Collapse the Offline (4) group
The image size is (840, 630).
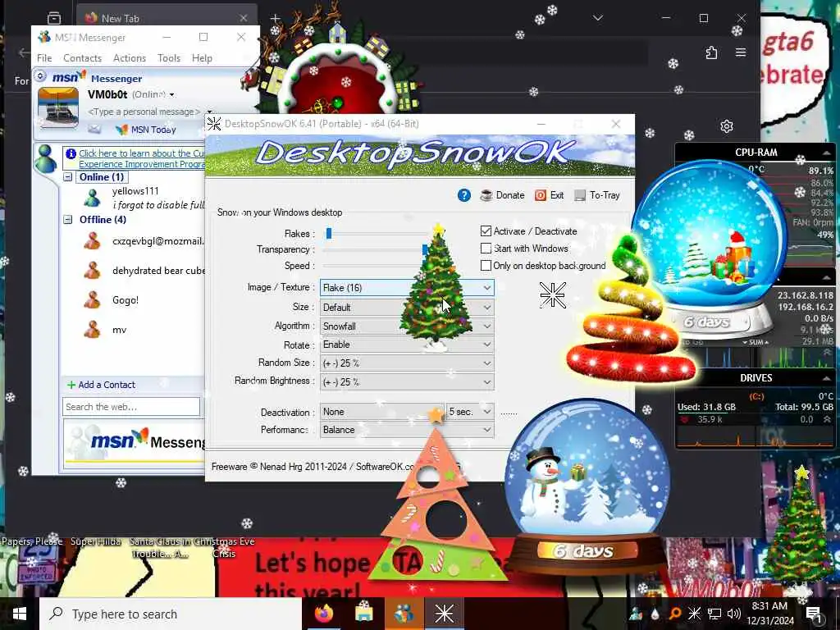68,219
